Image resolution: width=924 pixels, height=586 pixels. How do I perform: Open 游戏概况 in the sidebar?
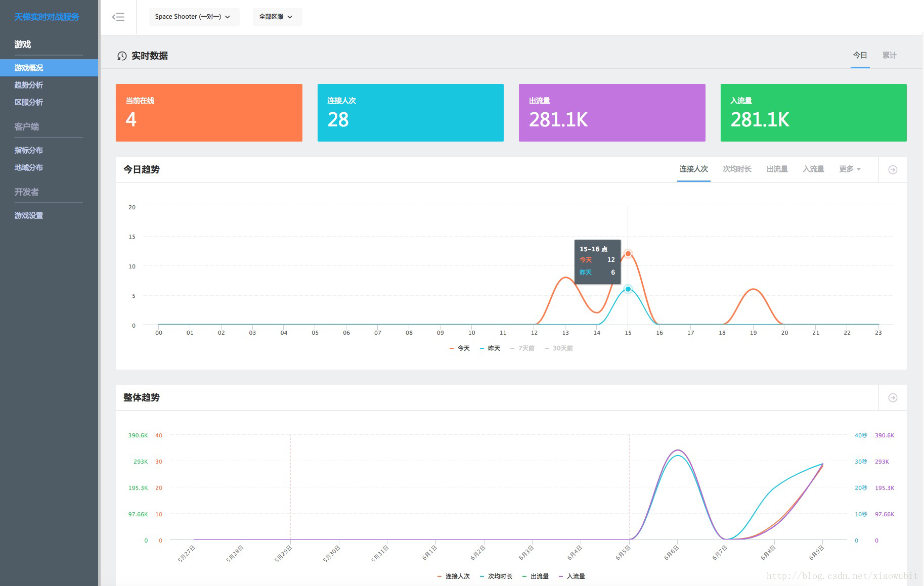pyautogui.click(x=49, y=68)
